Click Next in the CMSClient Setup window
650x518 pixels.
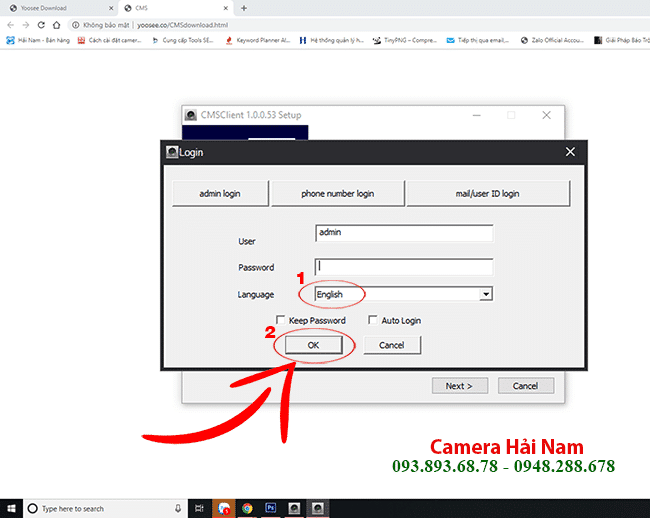click(459, 386)
